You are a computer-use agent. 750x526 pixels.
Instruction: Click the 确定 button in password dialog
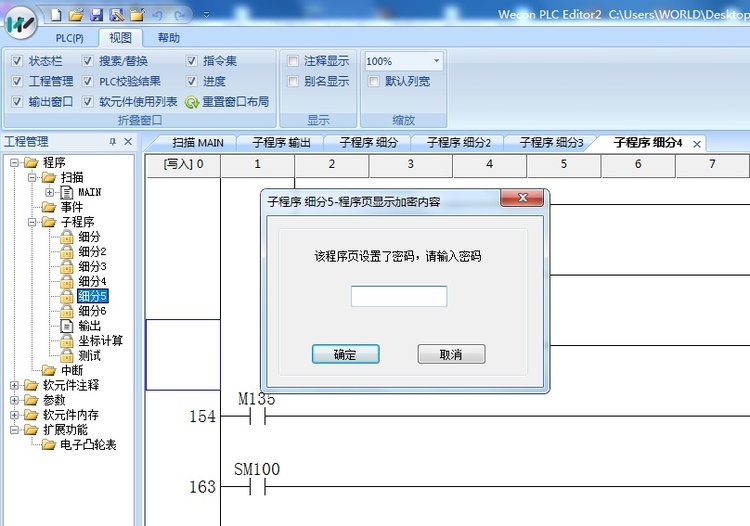345,355
